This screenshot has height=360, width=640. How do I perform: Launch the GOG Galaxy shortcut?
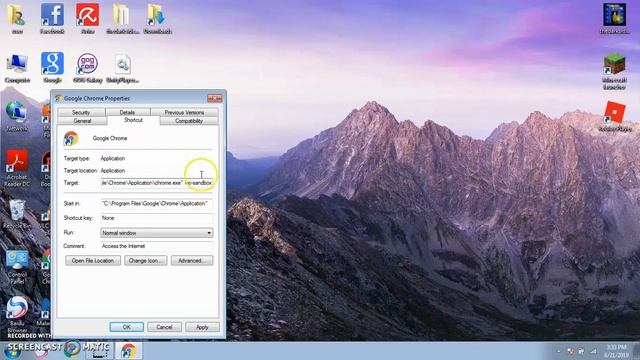point(87,67)
